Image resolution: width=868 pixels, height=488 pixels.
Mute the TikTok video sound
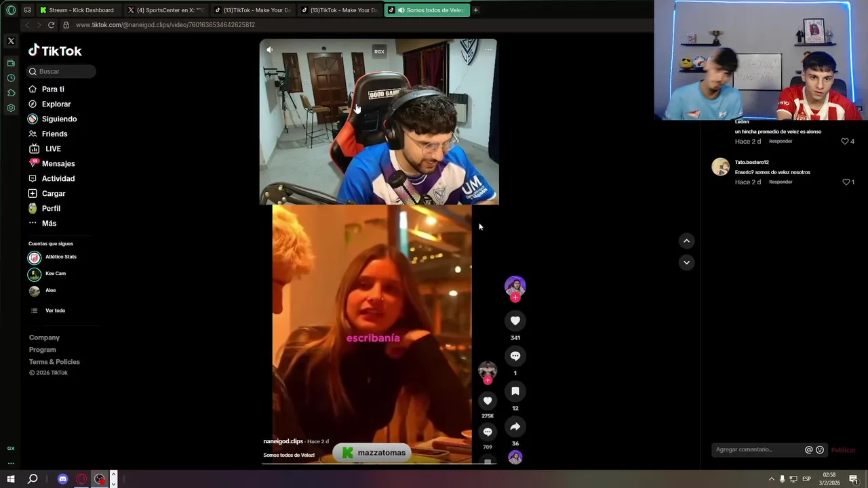[270, 49]
